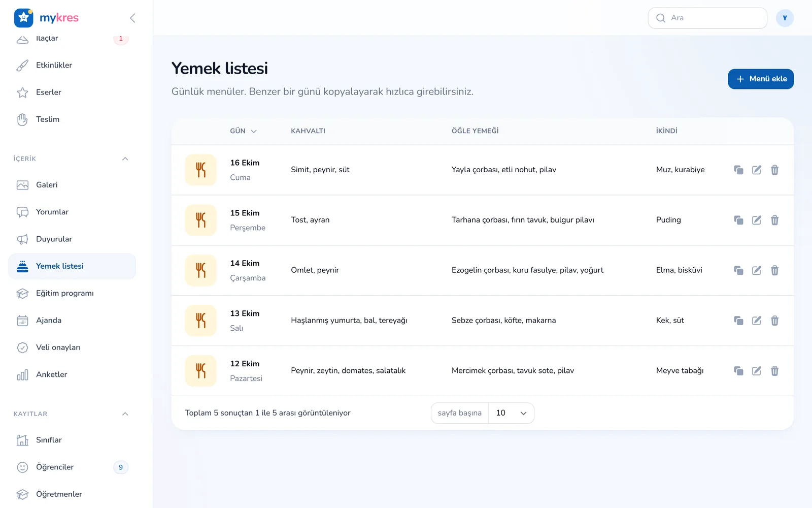
Task: Copy the 15 Ekim Perşembe menu
Action: [x=738, y=220]
